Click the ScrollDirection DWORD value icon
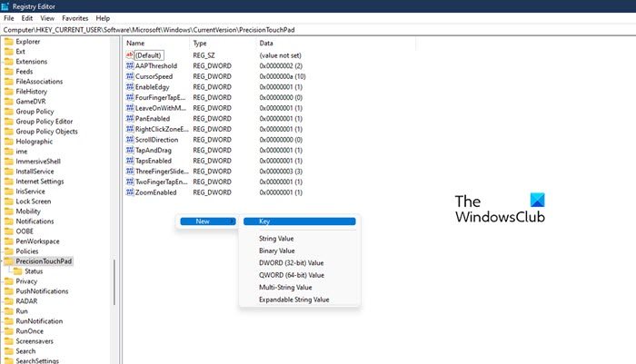The width and height of the screenshot is (636, 364). coord(130,140)
